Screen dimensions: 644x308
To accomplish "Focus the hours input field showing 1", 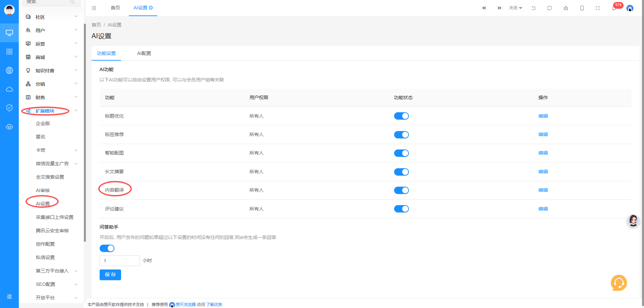I will pyautogui.click(x=120, y=261).
